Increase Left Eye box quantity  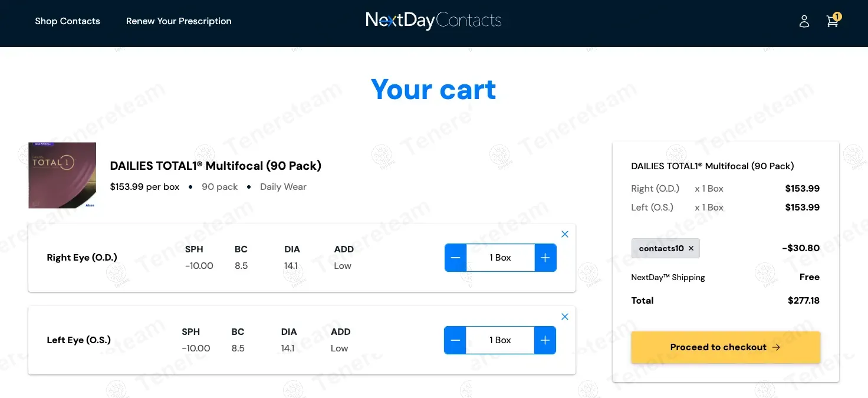[x=545, y=340]
